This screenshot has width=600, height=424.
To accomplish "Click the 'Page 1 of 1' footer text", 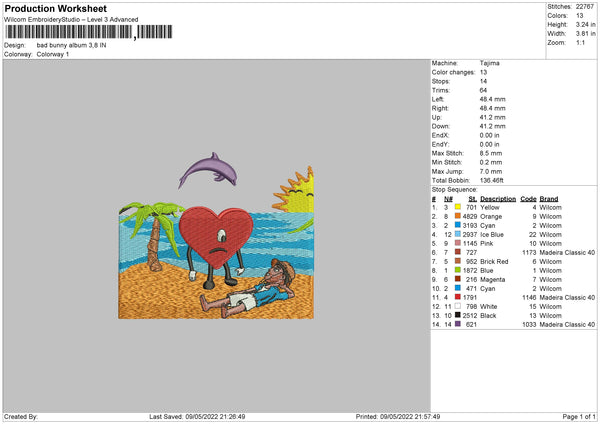I will click(579, 417).
